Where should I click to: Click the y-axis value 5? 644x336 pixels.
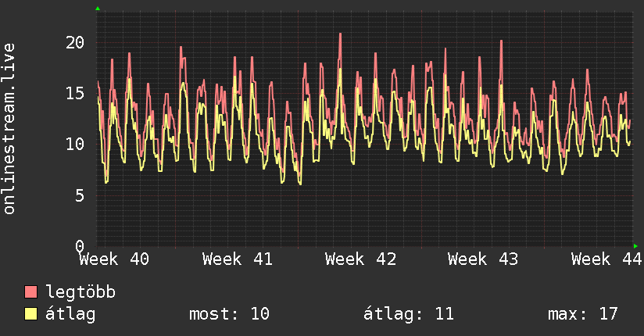tap(80, 195)
